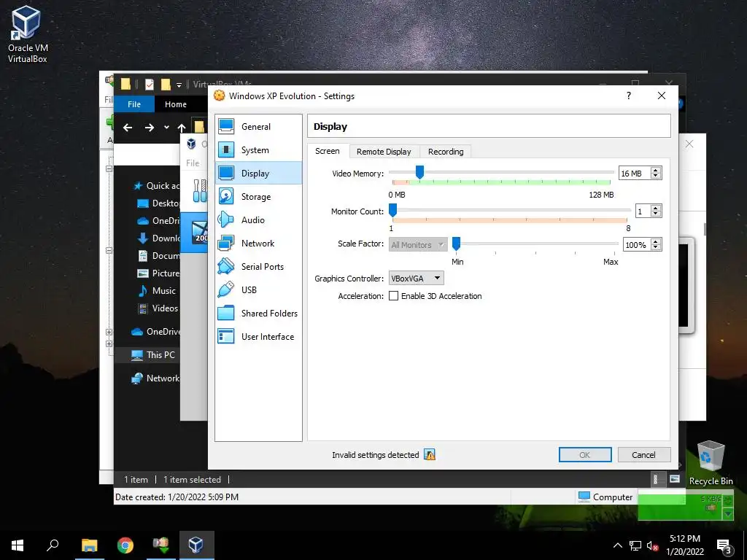
Task: Open the Recycle Bin on desktop
Action: click(711, 463)
